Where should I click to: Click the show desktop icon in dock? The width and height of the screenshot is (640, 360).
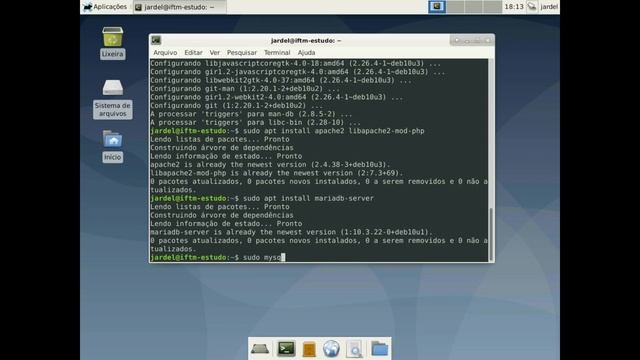tap(260, 349)
